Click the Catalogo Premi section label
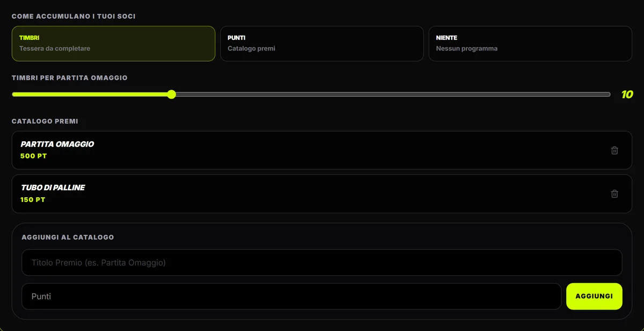Screen dimensions: 644x331 click(45, 121)
